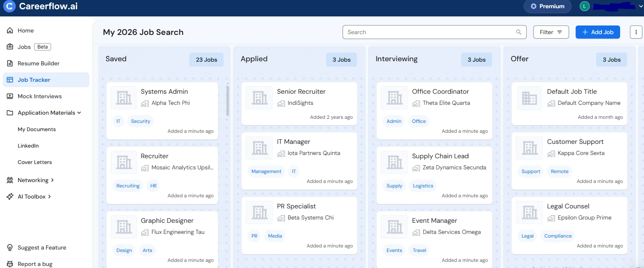Image resolution: width=644 pixels, height=268 pixels.
Task: Select My Documents in the sidebar
Action: pyautogui.click(x=37, y=129)
